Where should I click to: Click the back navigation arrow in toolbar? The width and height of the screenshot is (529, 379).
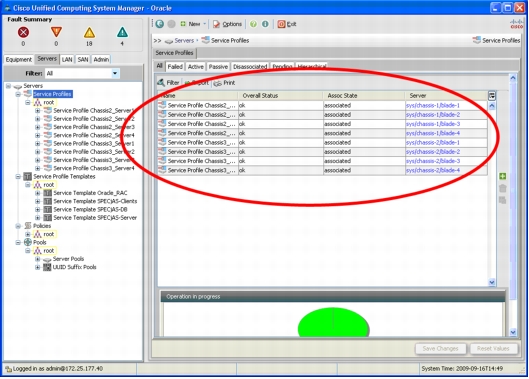tap(160, 24)
